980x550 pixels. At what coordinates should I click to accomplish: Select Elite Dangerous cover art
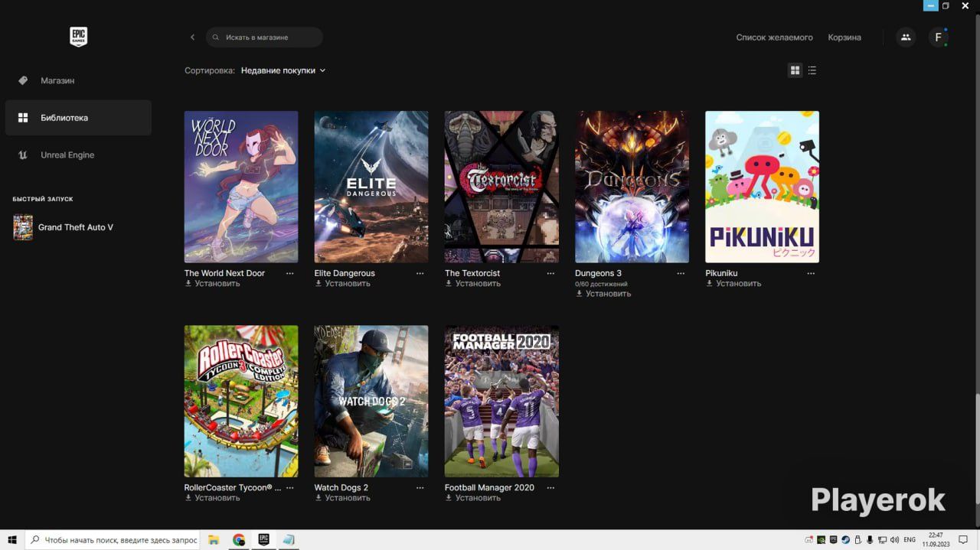371,187
